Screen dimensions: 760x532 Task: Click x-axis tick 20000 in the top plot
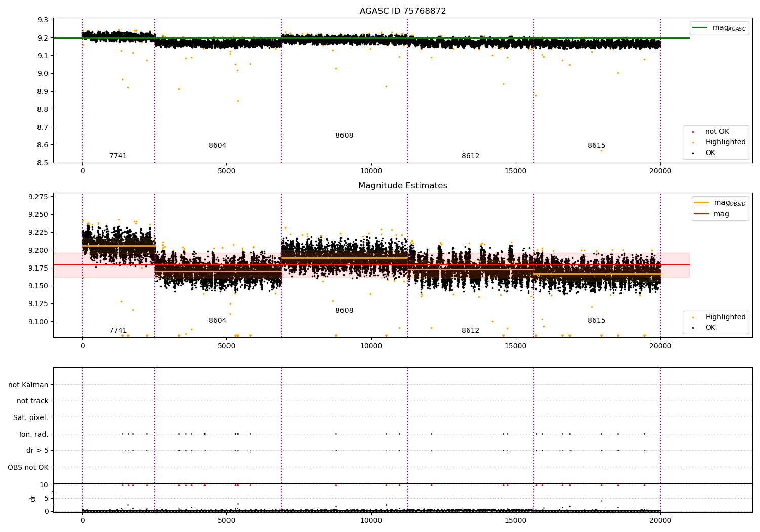(x=660, y=171)
